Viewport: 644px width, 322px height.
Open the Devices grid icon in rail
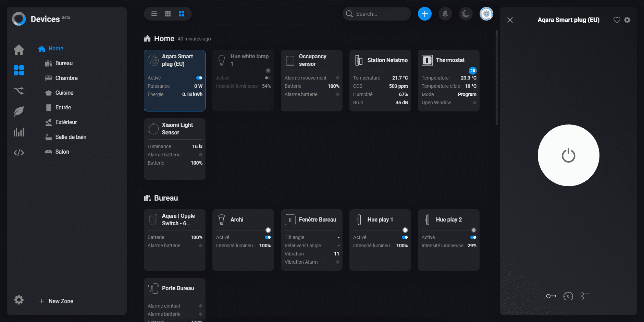[x=19, y=70]
